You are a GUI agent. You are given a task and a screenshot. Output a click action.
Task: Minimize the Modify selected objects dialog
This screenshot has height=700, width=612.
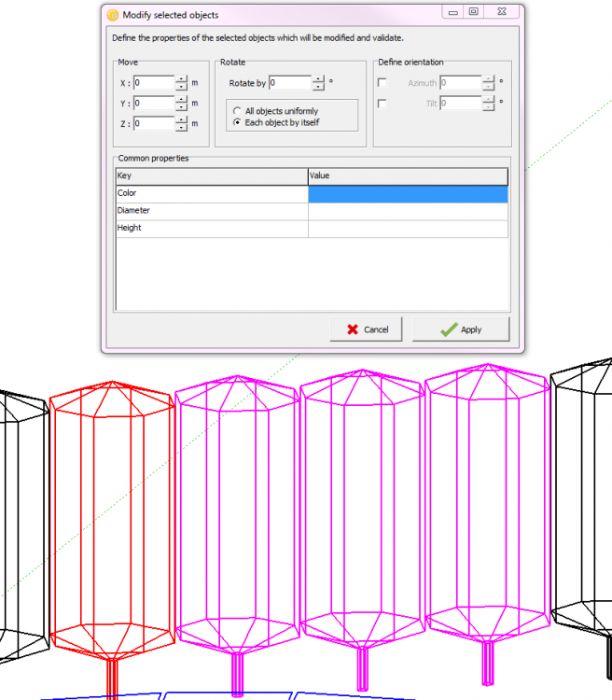tap(453, 12)
